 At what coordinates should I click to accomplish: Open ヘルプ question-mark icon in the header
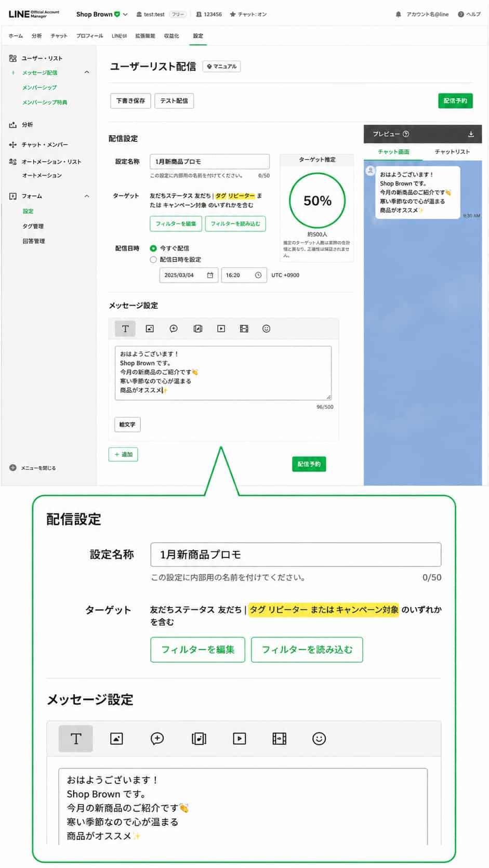point(460,15)
